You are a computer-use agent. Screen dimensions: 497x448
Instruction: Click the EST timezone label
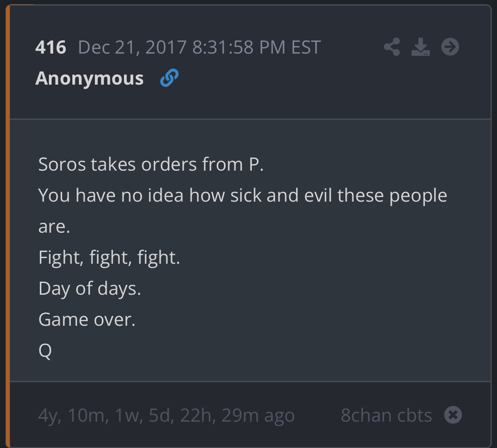tap(306, 47)
